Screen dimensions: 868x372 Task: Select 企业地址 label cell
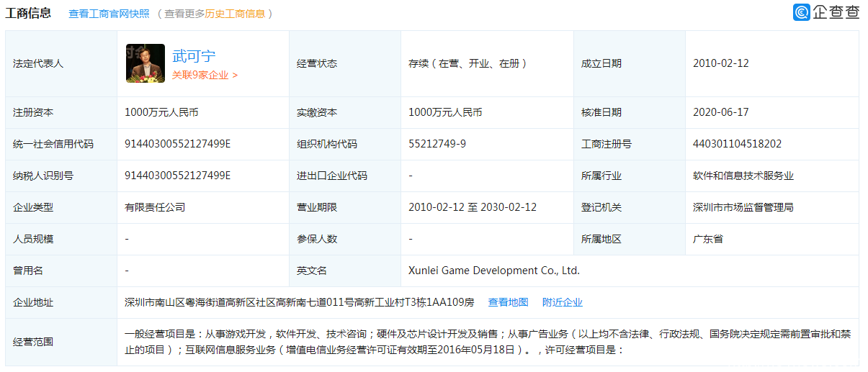[61, 302]
